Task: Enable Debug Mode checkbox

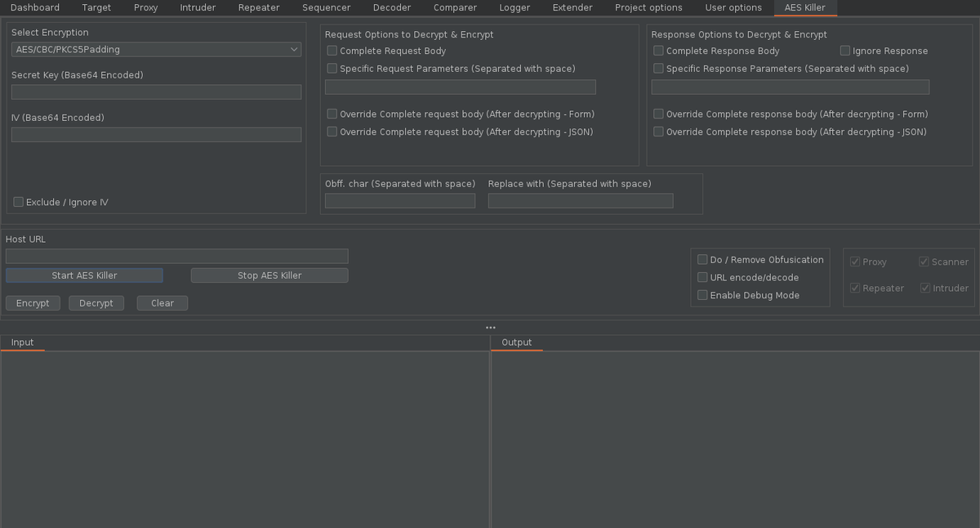Action: [x=702, y=295]
